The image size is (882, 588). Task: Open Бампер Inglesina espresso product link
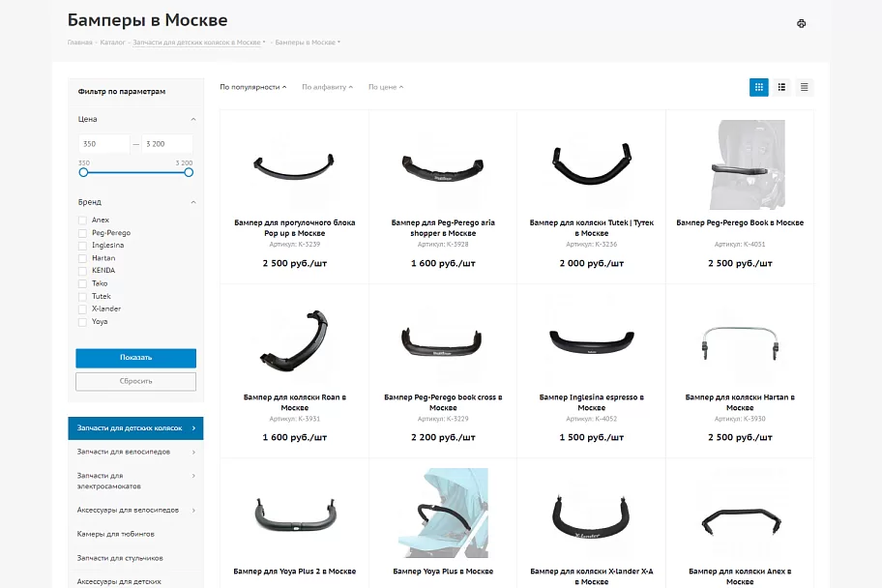(x=592, y=402)
